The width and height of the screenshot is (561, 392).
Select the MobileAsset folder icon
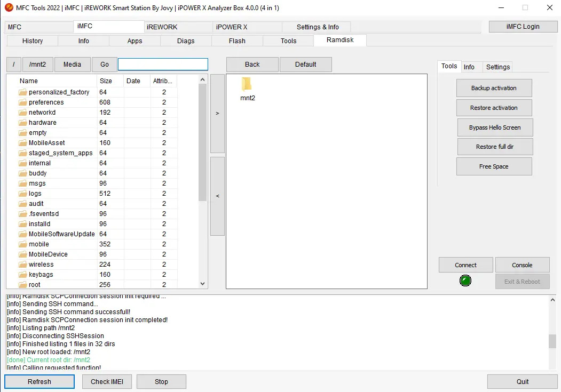coord(23,143)
